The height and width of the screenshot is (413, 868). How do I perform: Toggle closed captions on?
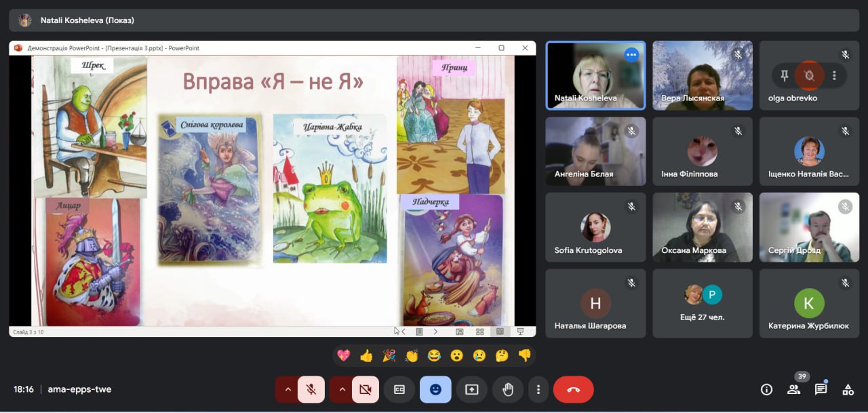click(x=399, y=389)
